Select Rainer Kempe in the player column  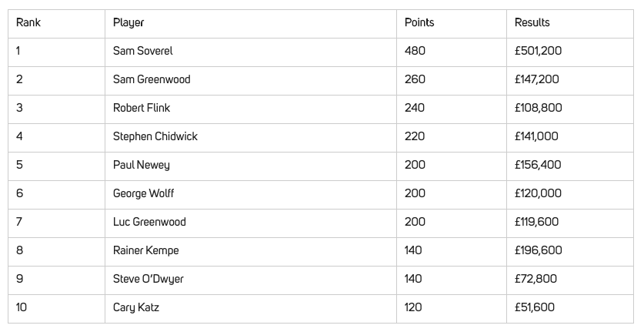click(145, 250)
